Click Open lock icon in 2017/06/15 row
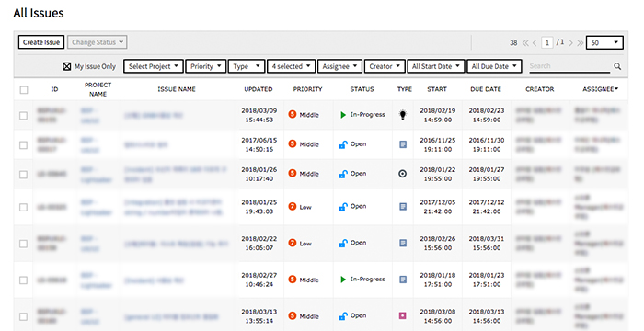Screen dimensions: 644x331 coord(343,144)
